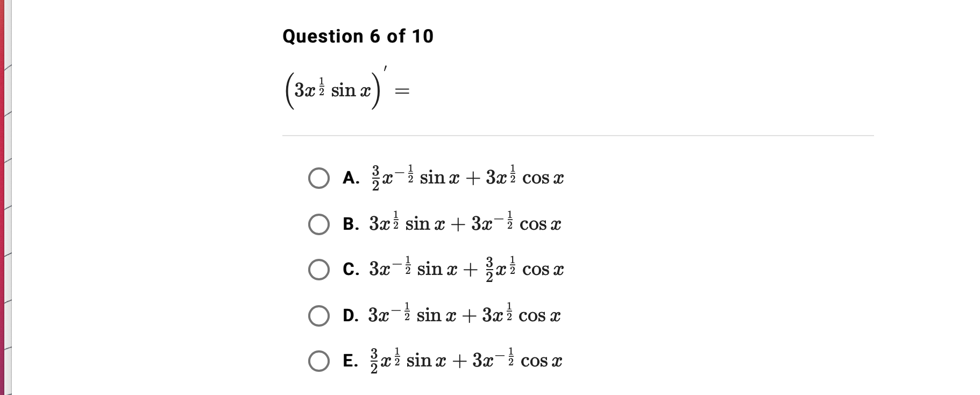Click the label 'A.' beside the first option
The image size is (980, 395).
[351, 178]
